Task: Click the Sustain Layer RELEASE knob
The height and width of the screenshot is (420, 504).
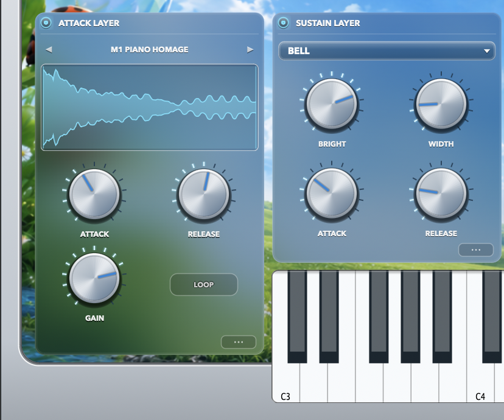Action: (441, 193)
